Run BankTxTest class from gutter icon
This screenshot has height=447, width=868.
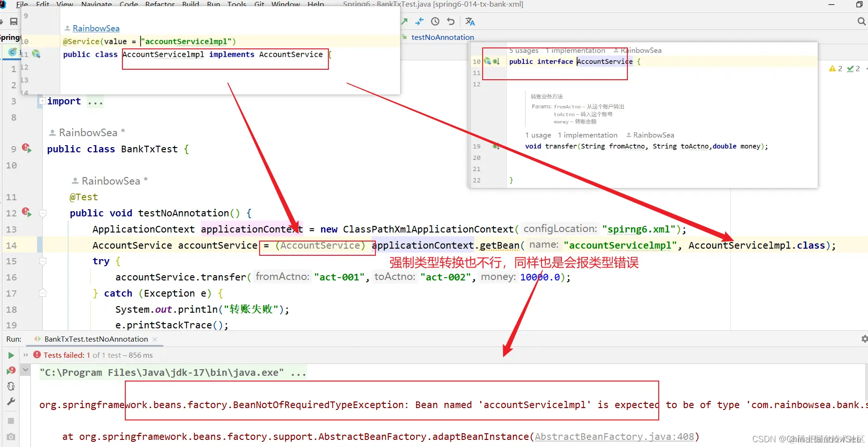pyautogui.click(x=27, y=149)
